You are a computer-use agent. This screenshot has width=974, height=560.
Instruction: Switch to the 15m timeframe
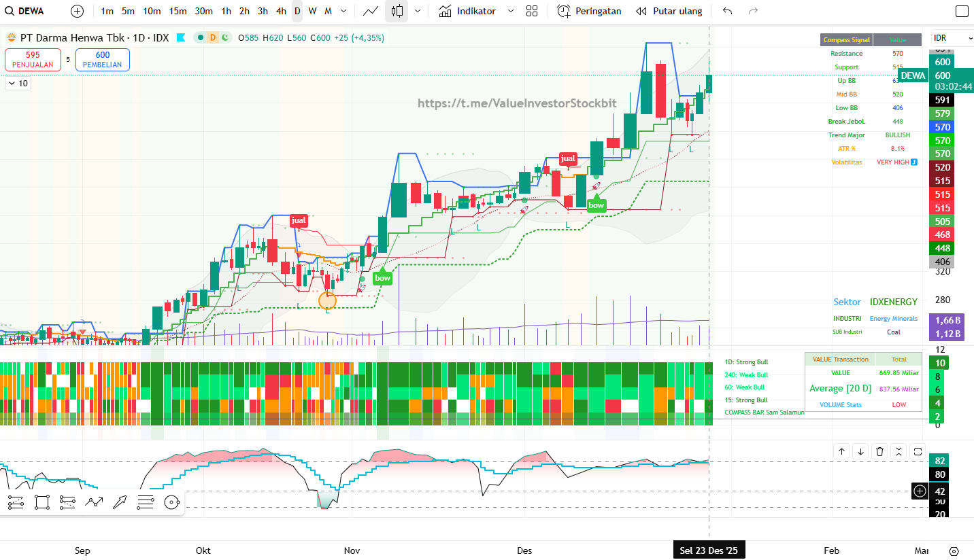click(178, 11)
